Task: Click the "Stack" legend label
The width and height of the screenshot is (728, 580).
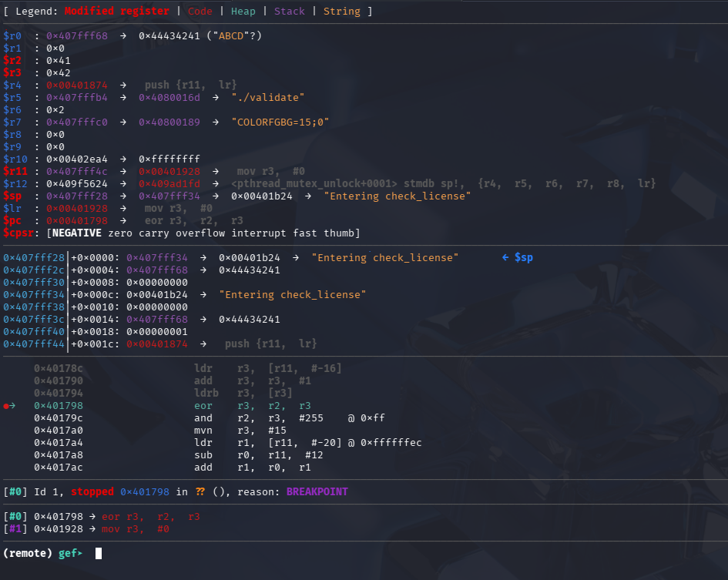Action: [289, 11]
